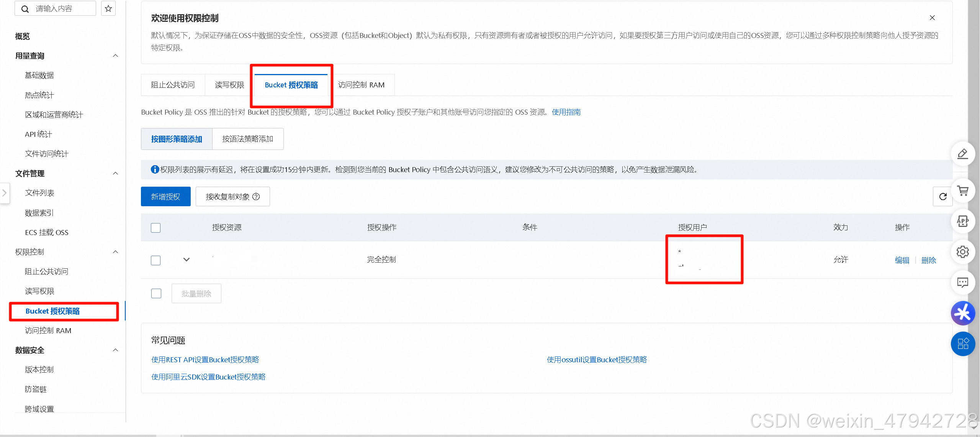The image size is (980, 437).
Task: Click the pencil edit floating icon
Action: tap(963, 154)
